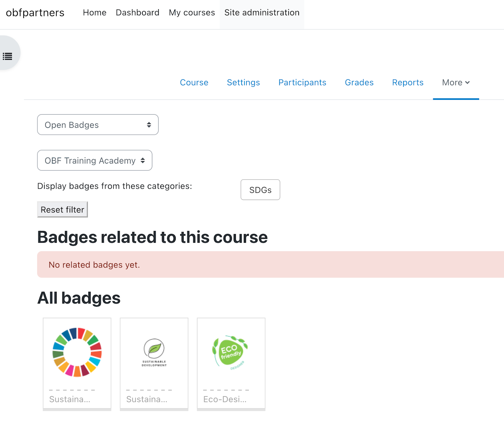Switch to the Participants tab

click(302, 83)
